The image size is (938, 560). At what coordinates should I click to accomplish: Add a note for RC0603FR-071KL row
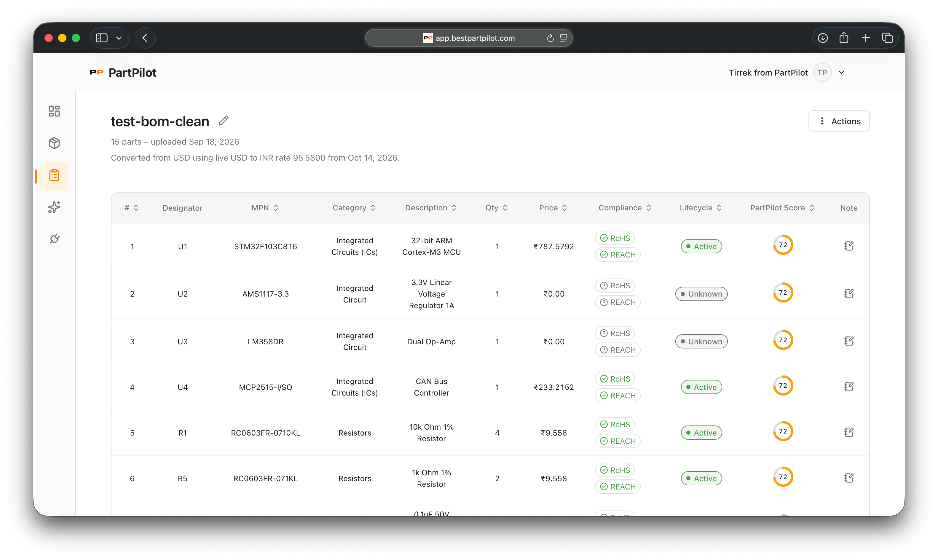[848, 478]
